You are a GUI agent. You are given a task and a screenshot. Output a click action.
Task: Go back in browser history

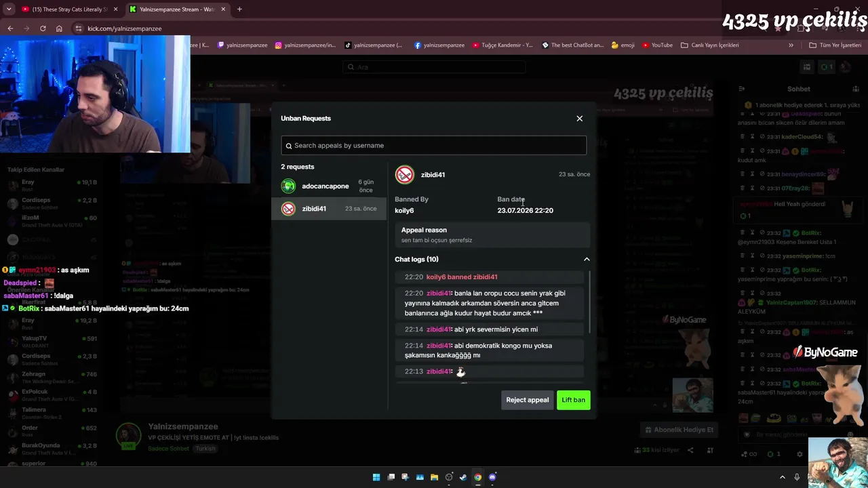click(x=10, y=28)
